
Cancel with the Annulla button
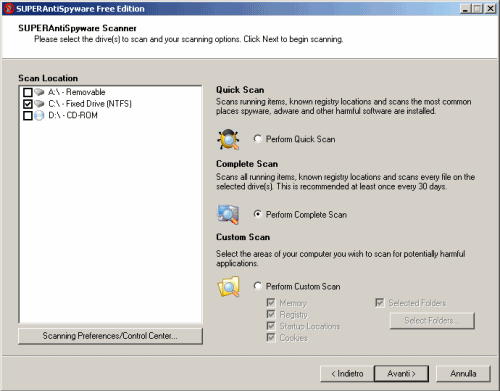pyautogui.click(x=463, y=374)
